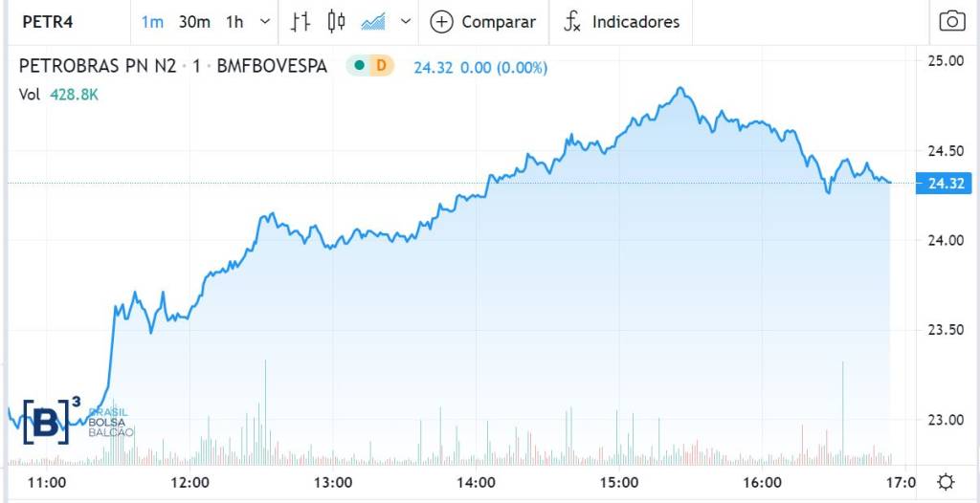This screenshot has width=980, height=503.
Task: Click the 24.32 current price label
Action: click(x=944, y=183)
